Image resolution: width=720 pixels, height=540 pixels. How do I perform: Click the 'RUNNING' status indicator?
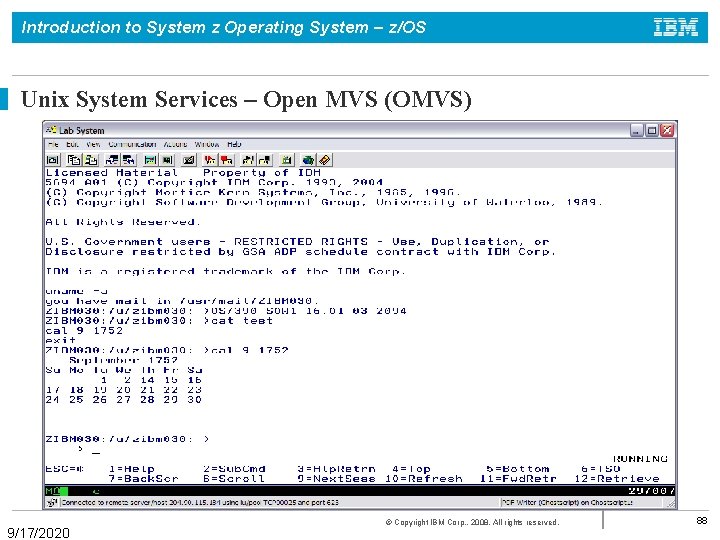tap(641, 459)
